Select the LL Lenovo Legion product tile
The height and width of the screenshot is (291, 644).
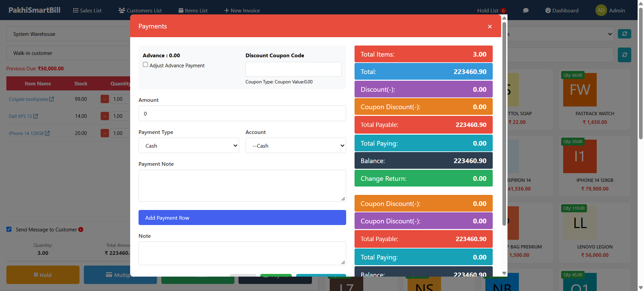click(595, 233)
